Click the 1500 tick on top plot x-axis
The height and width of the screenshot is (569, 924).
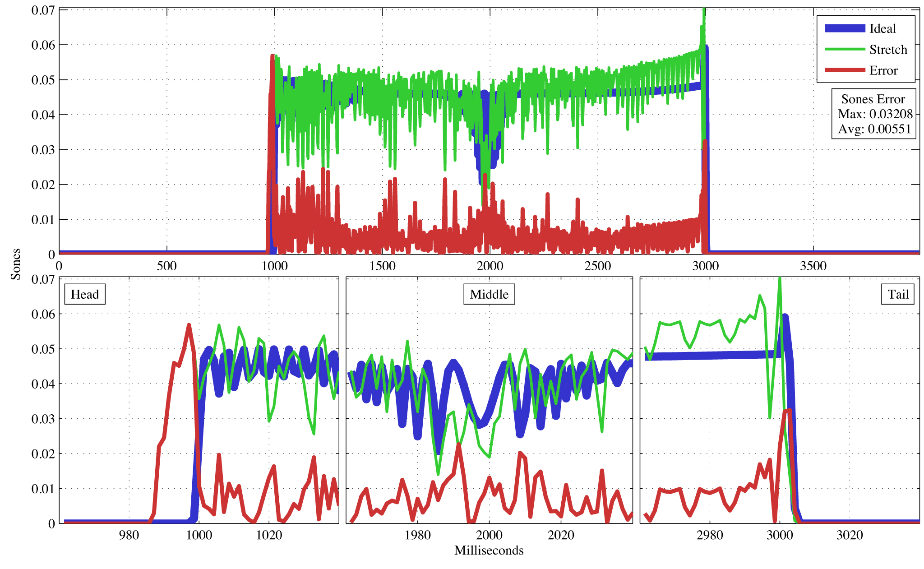click(382, 266)
